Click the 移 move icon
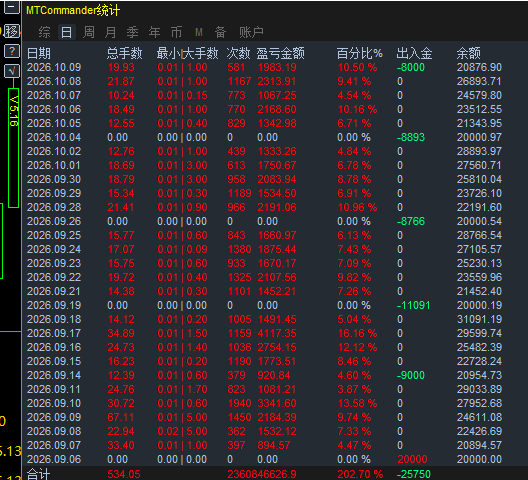Screen dimensions: 528x480 (x=12, y=31)
